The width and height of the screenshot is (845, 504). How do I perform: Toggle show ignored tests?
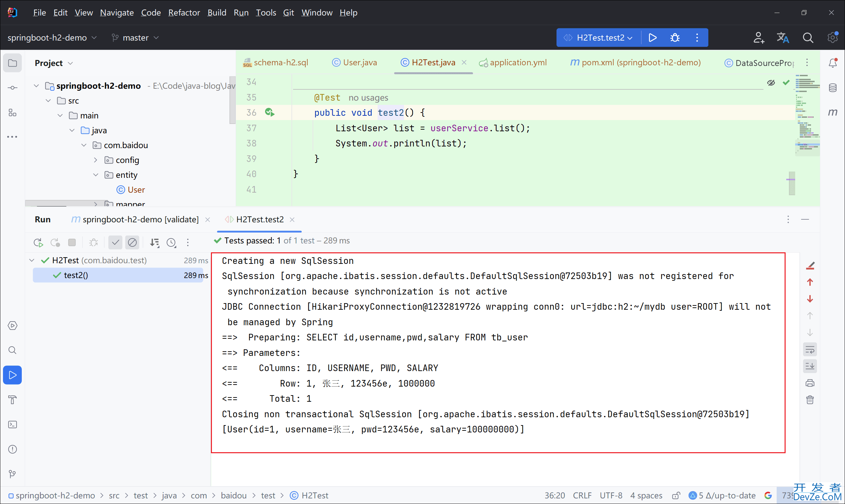click(132, 242)
